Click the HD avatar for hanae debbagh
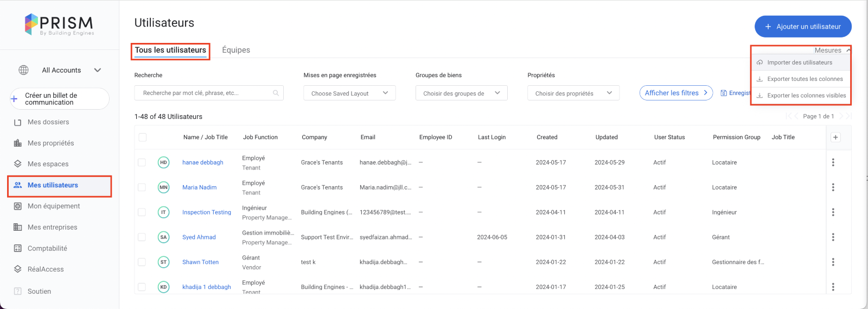The image size is (868, 309). pyautogui.click(x=163, y=162)
